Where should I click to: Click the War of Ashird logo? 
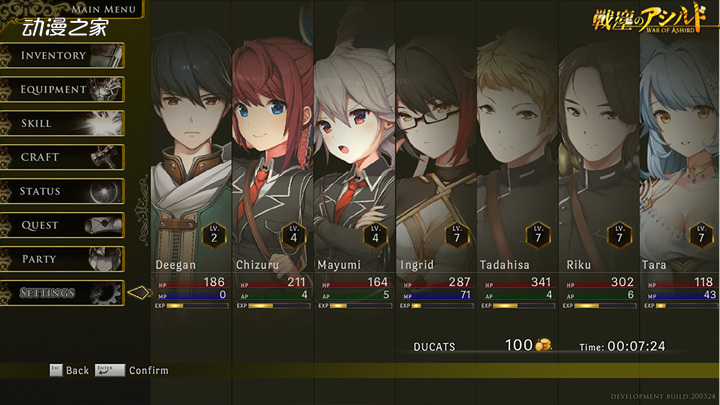[648, 18]
